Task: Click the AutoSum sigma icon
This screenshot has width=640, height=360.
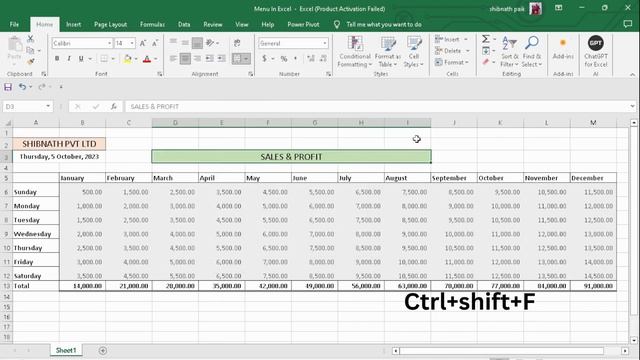Action: tap(486, 39)
